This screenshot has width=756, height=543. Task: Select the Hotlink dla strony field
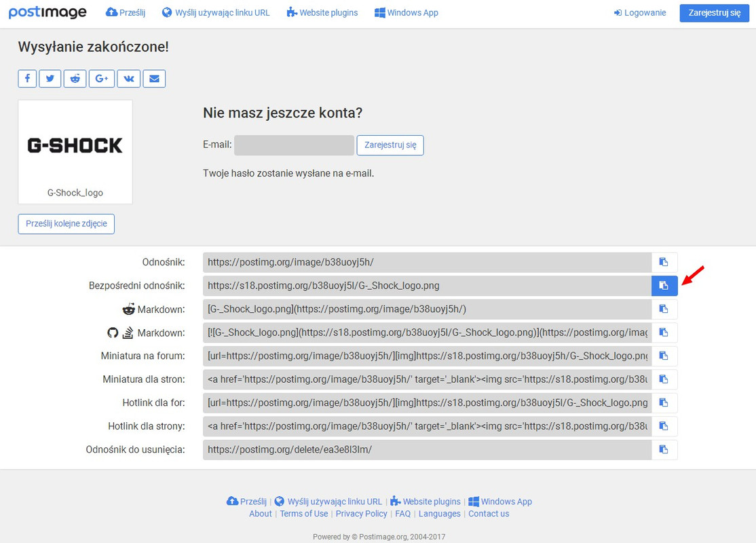[x=427, y=426]
